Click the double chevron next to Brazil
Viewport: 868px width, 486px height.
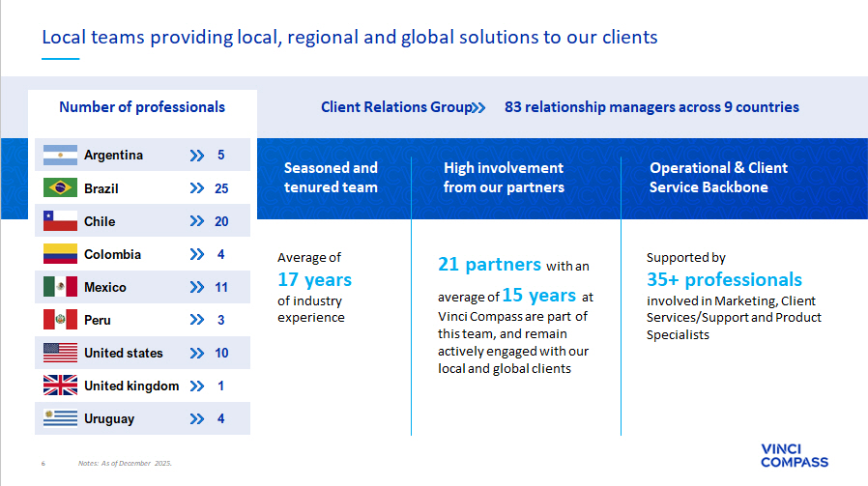(197, 188)
